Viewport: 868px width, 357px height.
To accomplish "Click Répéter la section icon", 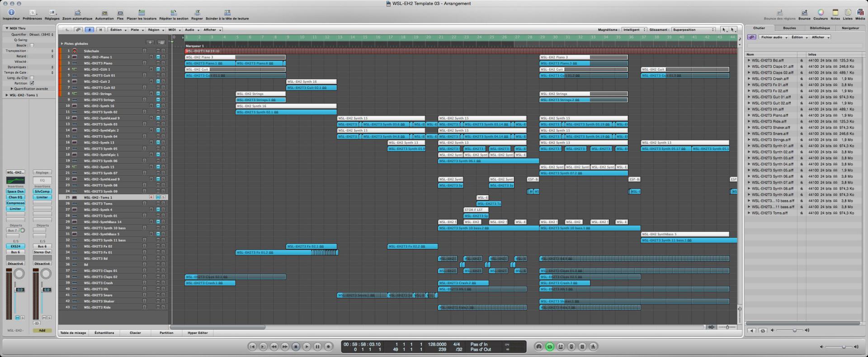I will click(174, 13).
